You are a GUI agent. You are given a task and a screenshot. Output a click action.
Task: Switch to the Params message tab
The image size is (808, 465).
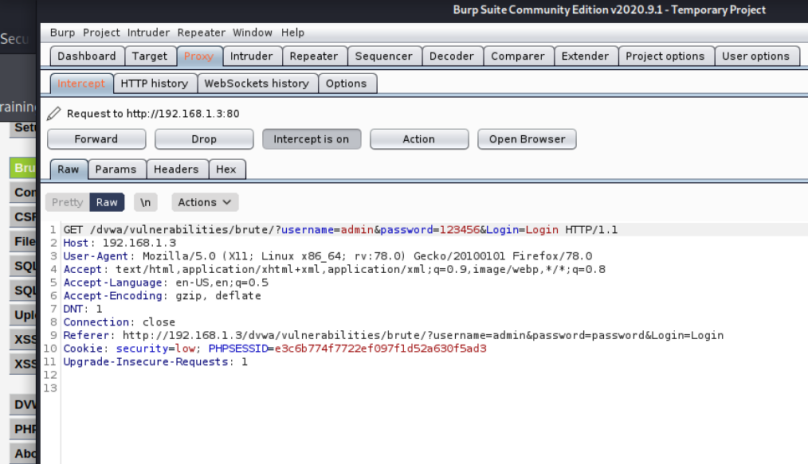[116, 169]
